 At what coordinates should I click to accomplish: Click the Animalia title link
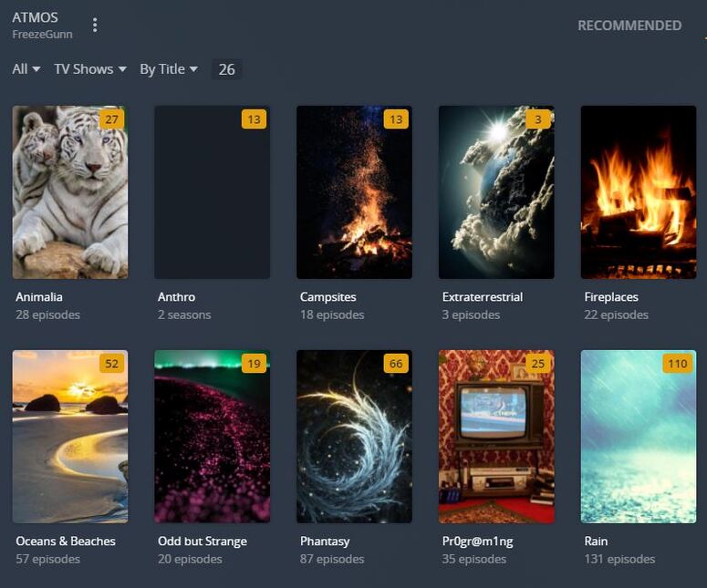(39, 297)
